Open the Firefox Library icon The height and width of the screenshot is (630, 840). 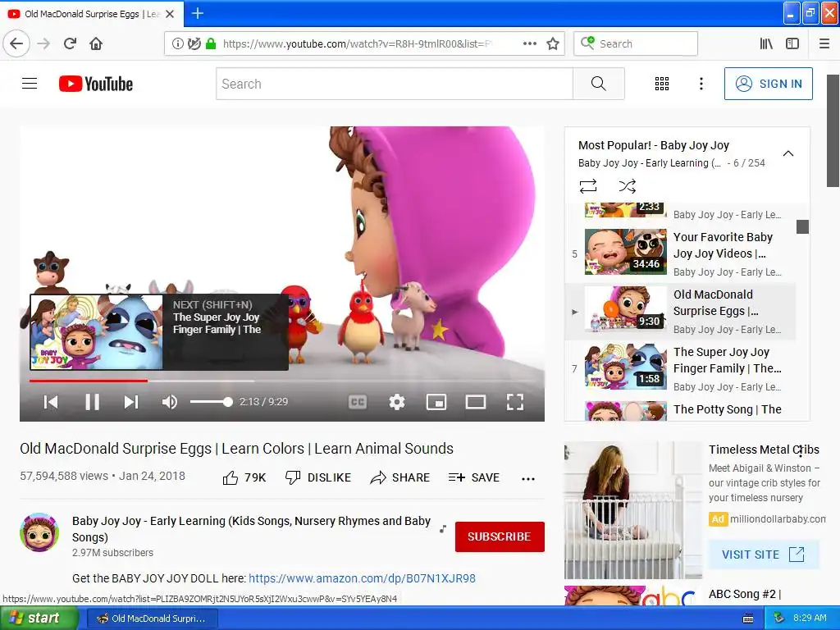tap(766, 43)
